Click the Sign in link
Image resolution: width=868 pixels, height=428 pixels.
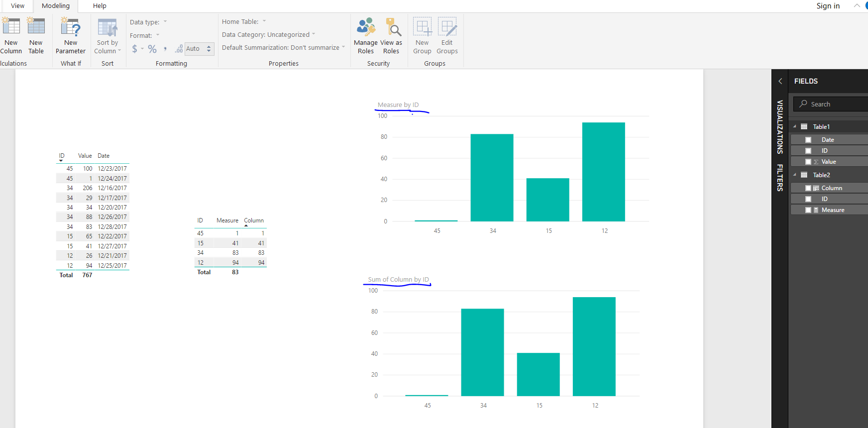click(x=828, y=6)
